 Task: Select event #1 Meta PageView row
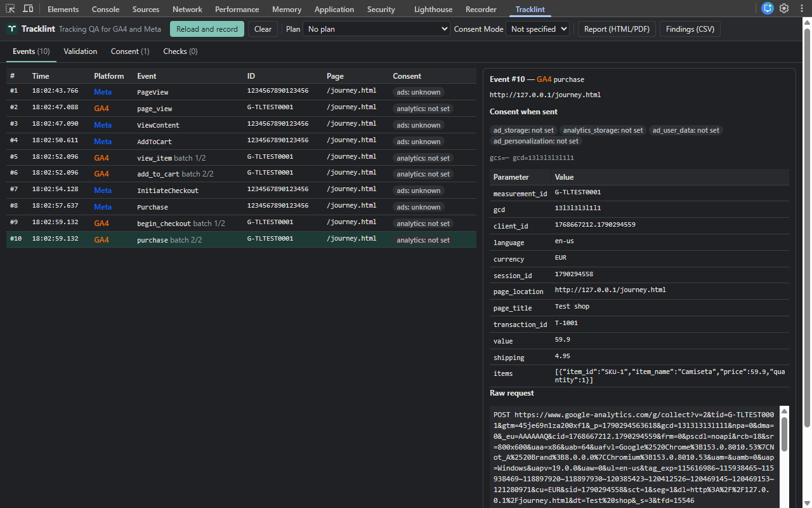241,92
